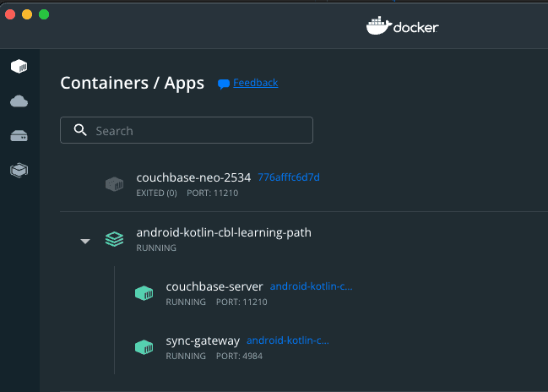548x392 pixels.
Task: Click the search magnifier icon
Action: [x=80, y=130]
